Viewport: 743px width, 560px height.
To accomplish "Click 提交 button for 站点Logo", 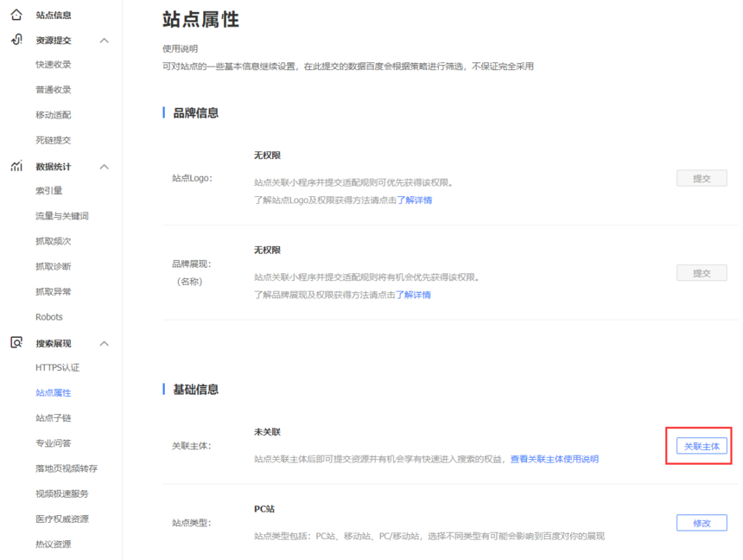I will tap(701, 178).
